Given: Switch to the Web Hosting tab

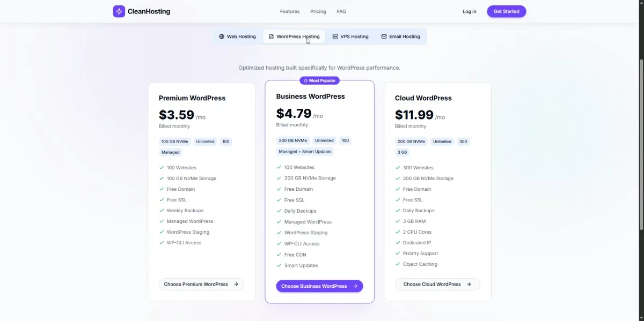Looking at the screenshot, I should [237, 36].
